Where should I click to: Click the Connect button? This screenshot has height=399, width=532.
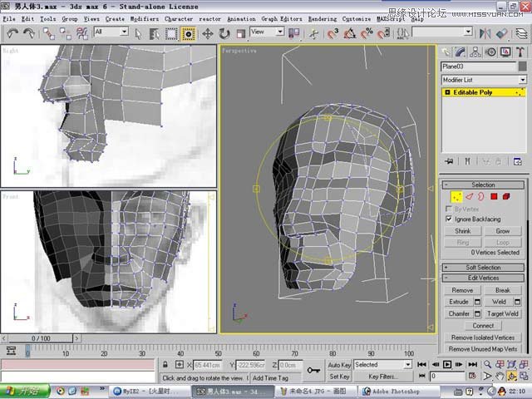483,326
